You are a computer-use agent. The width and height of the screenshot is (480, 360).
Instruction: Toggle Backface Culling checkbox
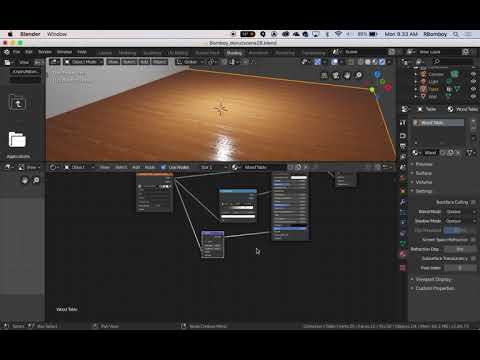pos(473,202)
